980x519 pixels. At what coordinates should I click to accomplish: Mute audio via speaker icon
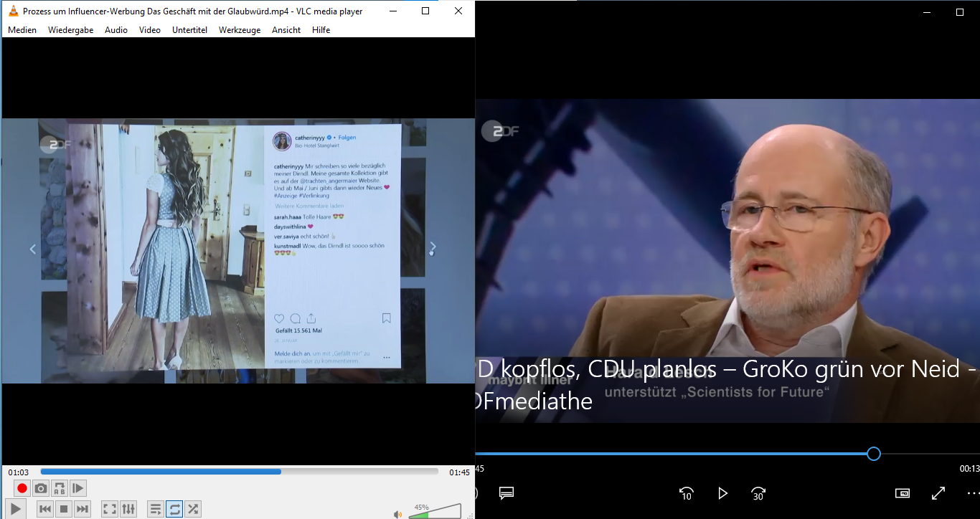click(x=397, y=513)
